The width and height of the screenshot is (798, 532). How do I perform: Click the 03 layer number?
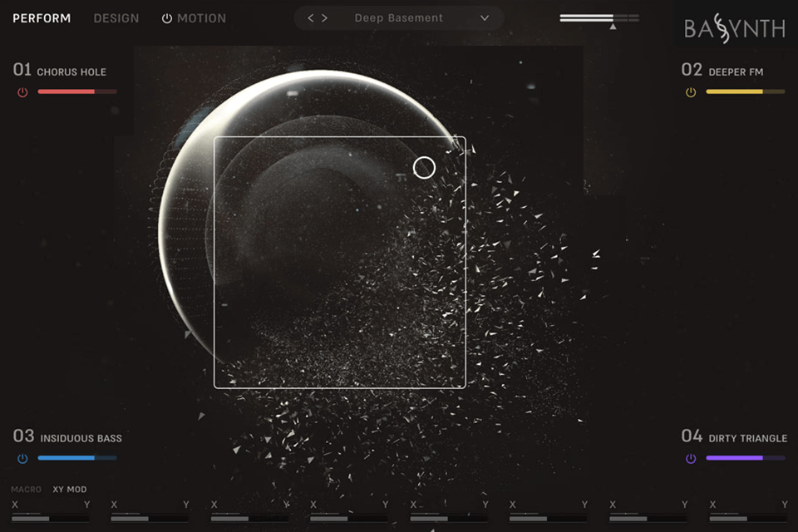tap(23, 436)
